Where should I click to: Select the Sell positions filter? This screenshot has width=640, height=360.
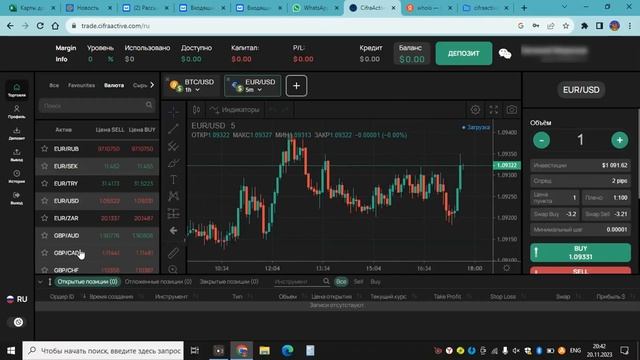click(358, 282)
